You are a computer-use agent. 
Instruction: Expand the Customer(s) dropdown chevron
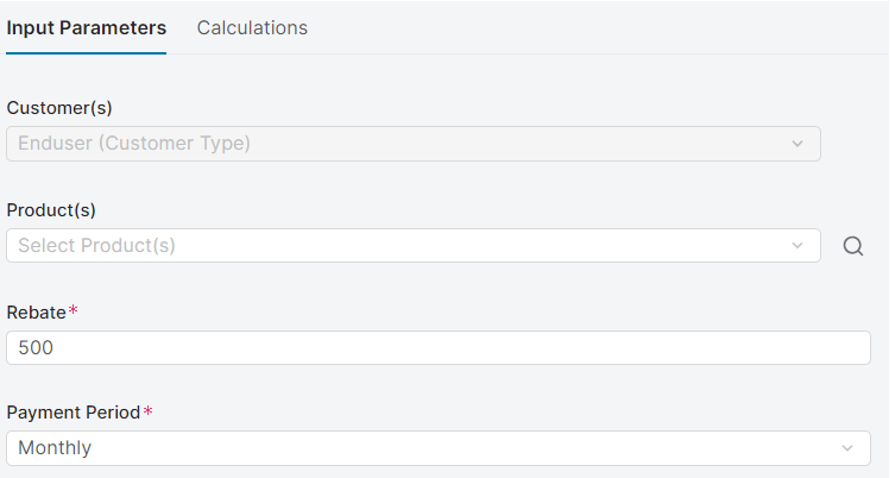797,144
